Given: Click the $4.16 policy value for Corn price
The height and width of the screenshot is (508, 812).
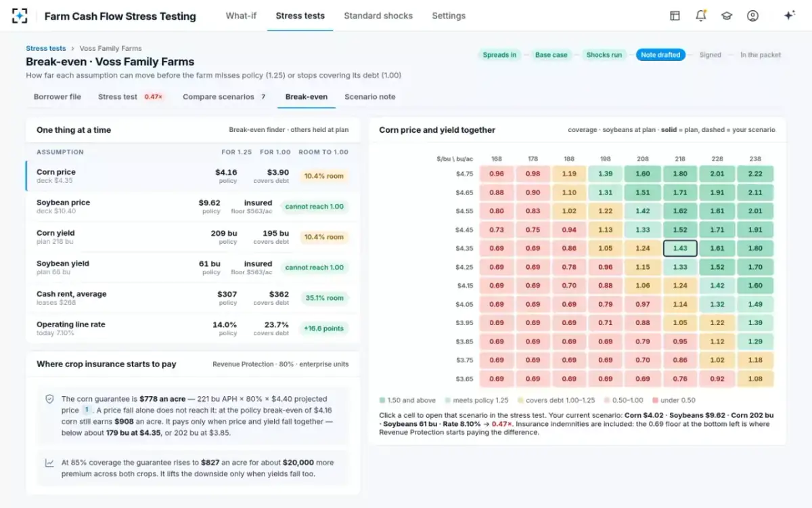Looking at the screenshot, I should pyautogui.click(x=226, y=173).
